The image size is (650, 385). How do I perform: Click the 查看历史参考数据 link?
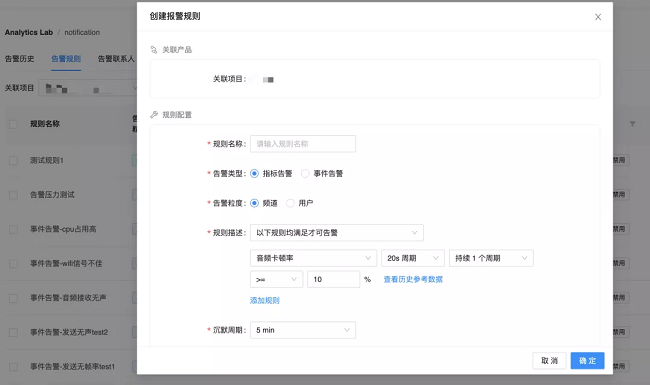413,279
